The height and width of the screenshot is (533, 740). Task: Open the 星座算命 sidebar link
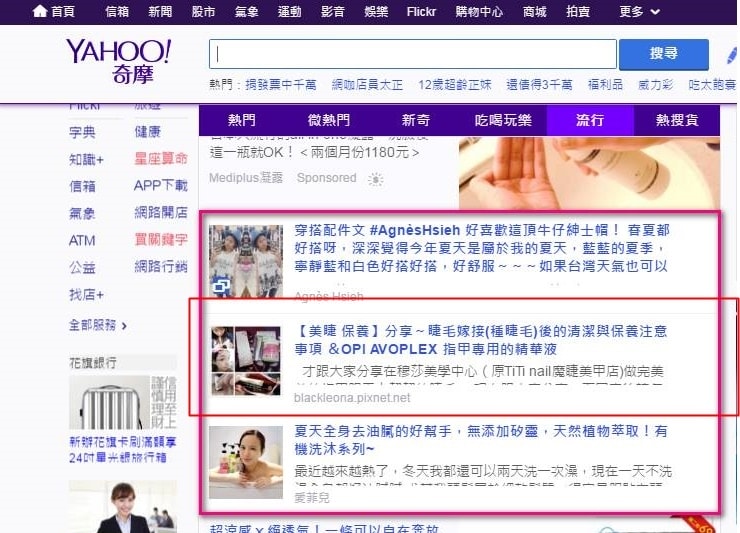tap(160, 159)
